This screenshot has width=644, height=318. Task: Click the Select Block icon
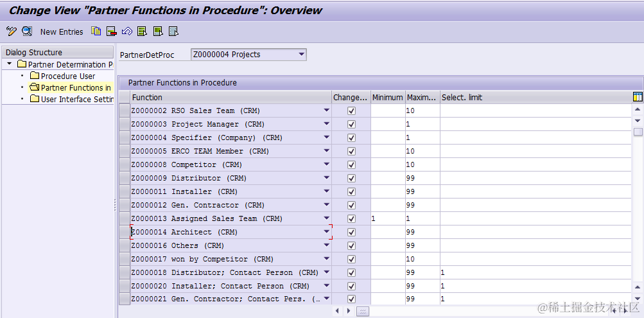158,31
